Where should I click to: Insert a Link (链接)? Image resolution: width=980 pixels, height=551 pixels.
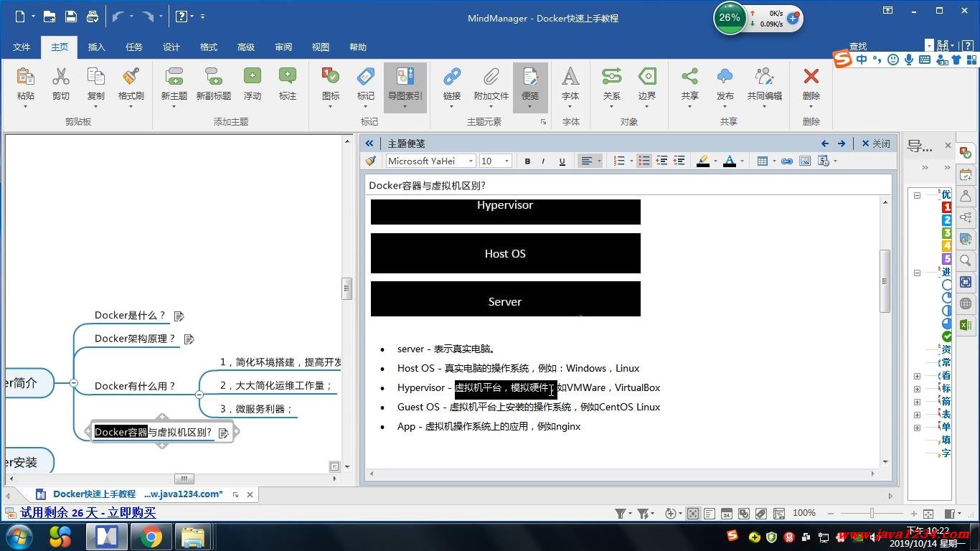click(452, 77)
